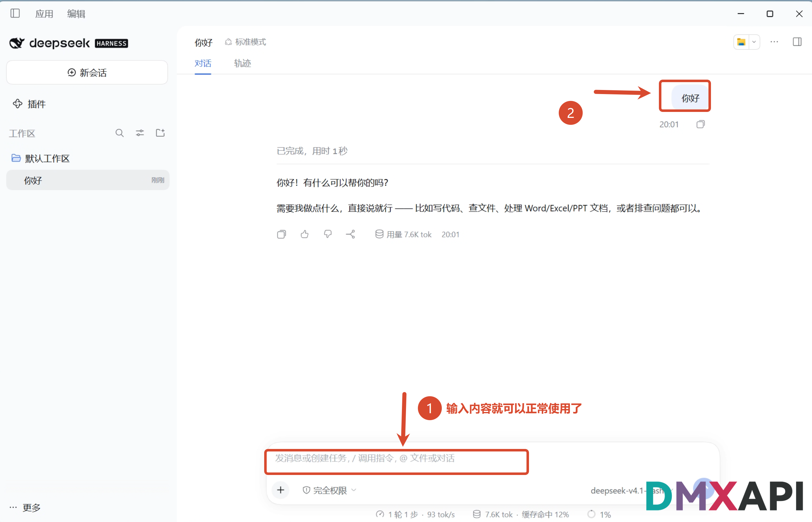Open the folder icon in header
This screenshot has height=522, width=812.
741,42
